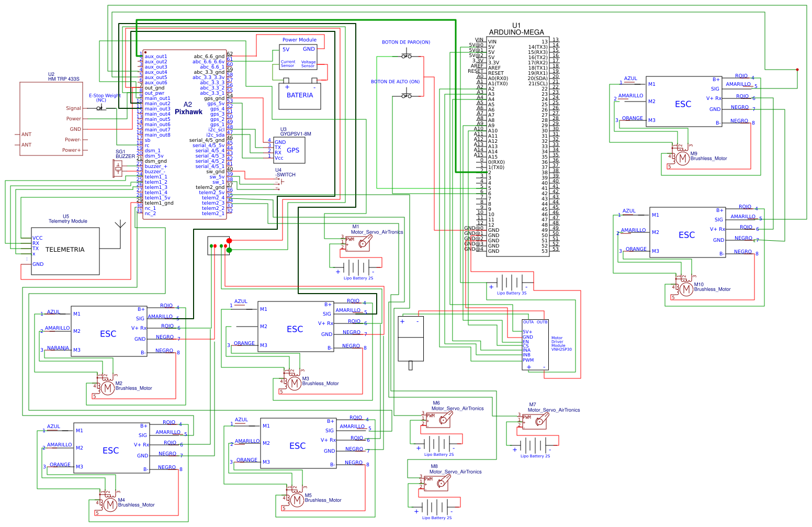Click the Current Sensor label

pos(288,64)
